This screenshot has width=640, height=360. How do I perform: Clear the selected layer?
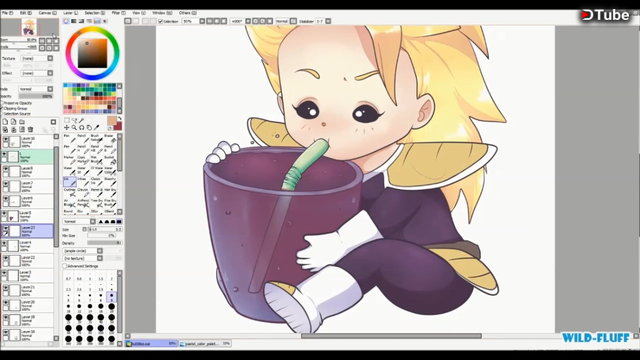[x=22, y=130]
